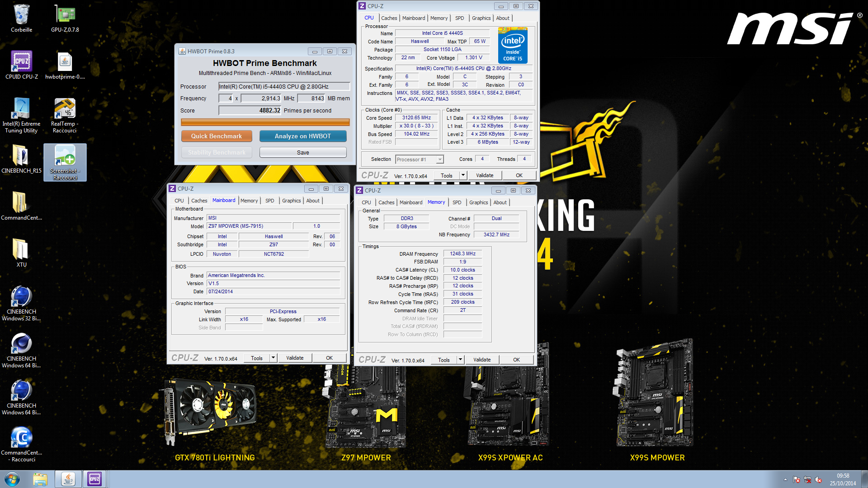This screenshot has height=488, width=868.
Task: Open the Processor #1 selection dropdown
Action: 420,160
